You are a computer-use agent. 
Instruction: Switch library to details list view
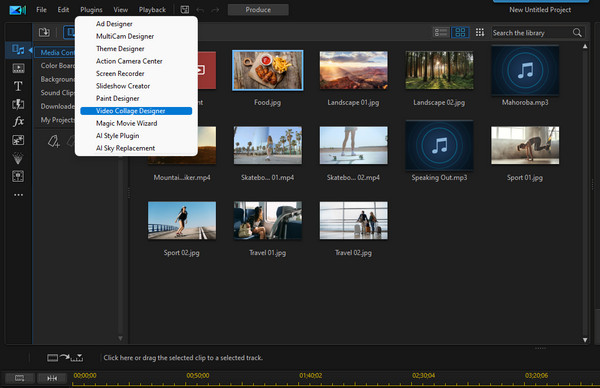440,33
